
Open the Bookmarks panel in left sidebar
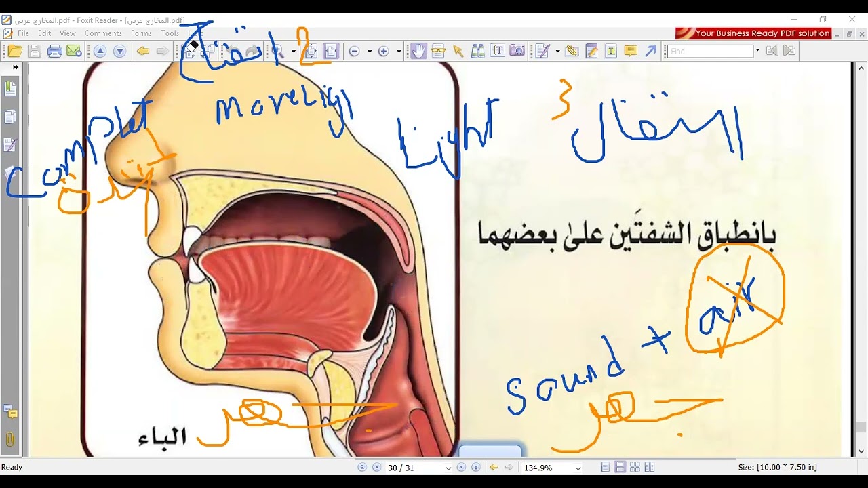pyautogui.click(x=10, y=88)
